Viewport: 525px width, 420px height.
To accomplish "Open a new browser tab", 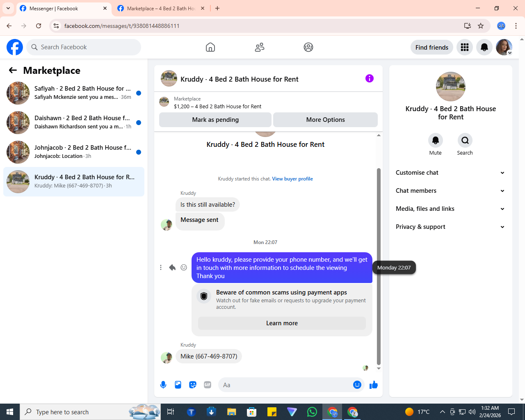I will (217, 8).
